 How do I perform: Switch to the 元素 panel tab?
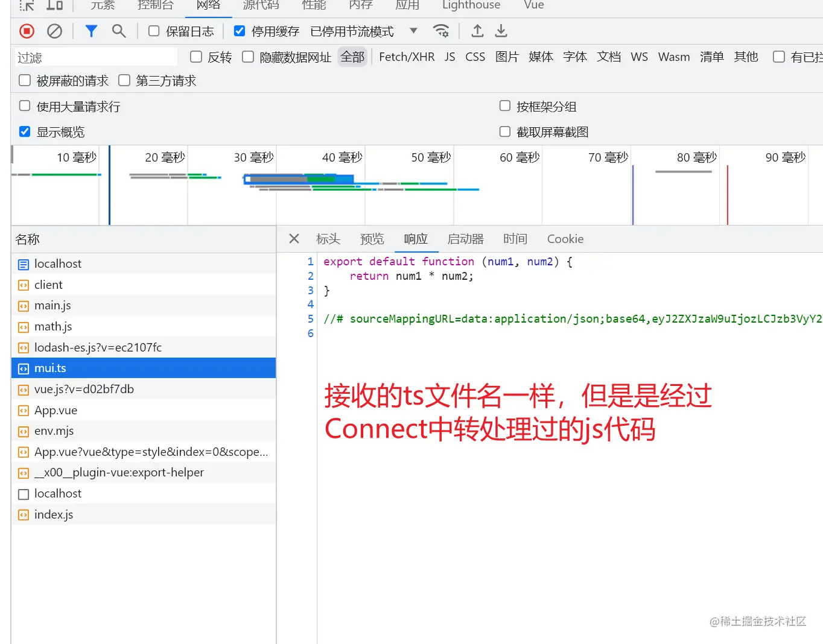(103, 5)
